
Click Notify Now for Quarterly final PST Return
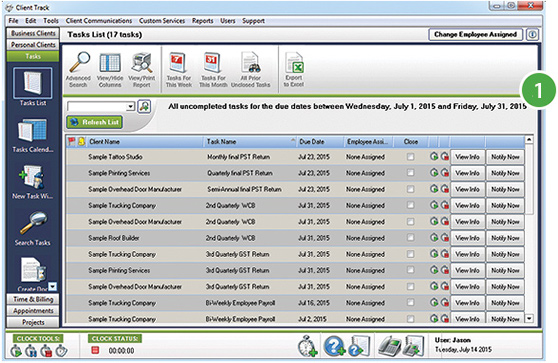pyautogui.click(x=505, y=173)
